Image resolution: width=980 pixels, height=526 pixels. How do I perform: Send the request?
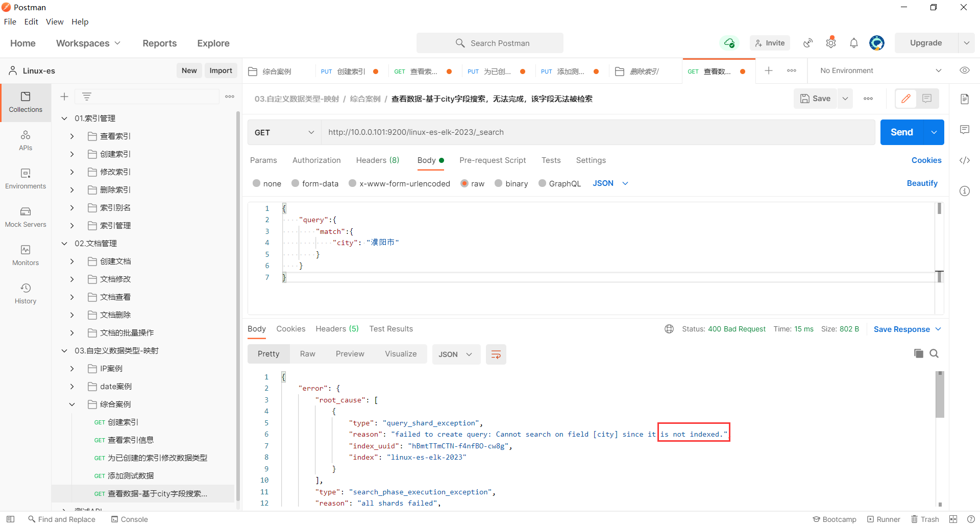(902, 132)
